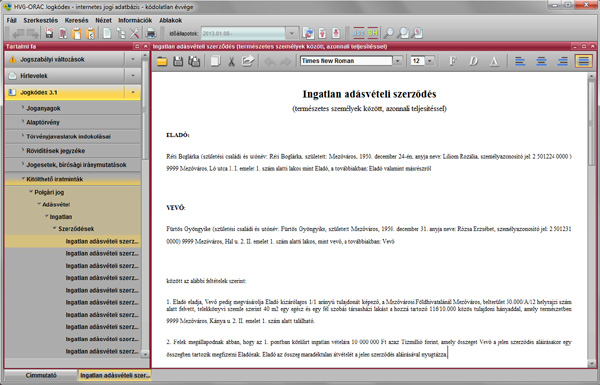Select Kitölthető iratminták tree item
600x385 pixels.
73,179
